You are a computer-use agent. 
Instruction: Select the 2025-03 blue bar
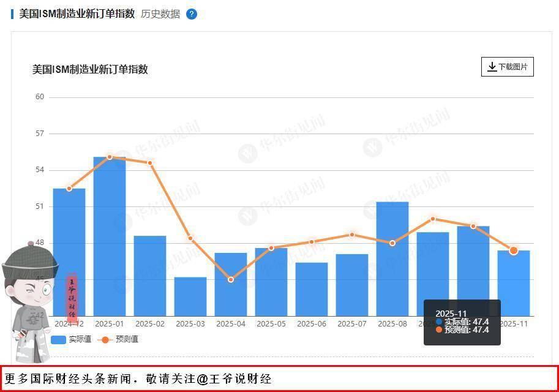[x=190, y=296]
